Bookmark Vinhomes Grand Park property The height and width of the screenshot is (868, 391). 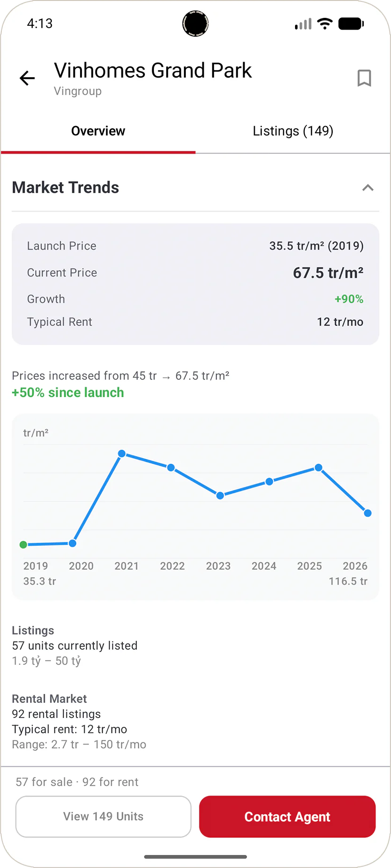[364, 78]
